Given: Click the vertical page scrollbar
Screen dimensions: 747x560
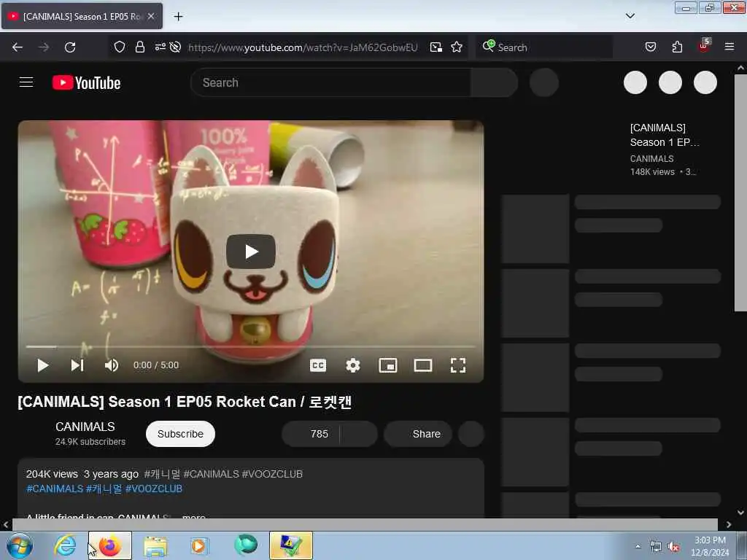Looking at the screenshot, I should pyautogui.click(x=740, y=192).
